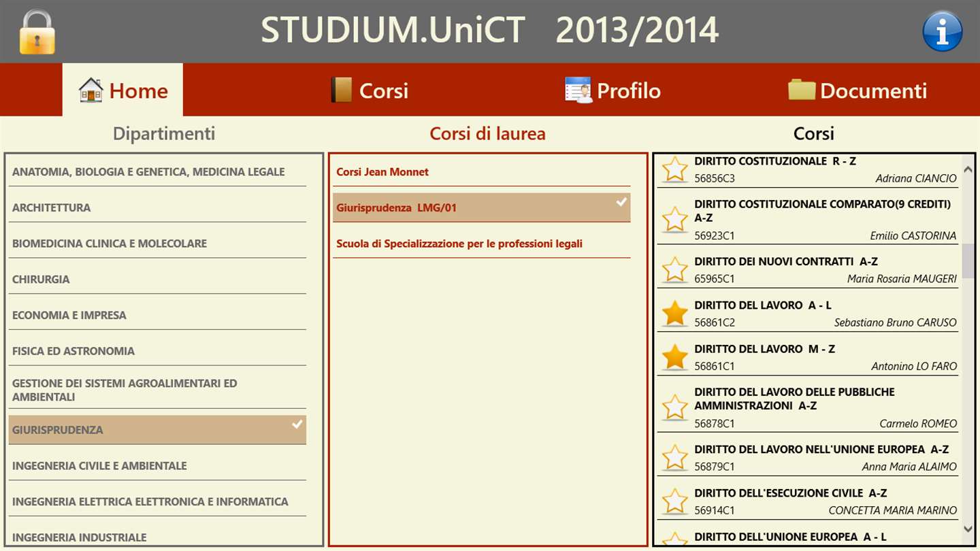
Task: Click the folder icon beside Documenti
Action: [x=802, y=90]
